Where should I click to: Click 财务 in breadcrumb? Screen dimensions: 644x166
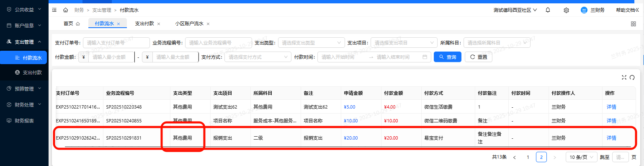point(79,10)
